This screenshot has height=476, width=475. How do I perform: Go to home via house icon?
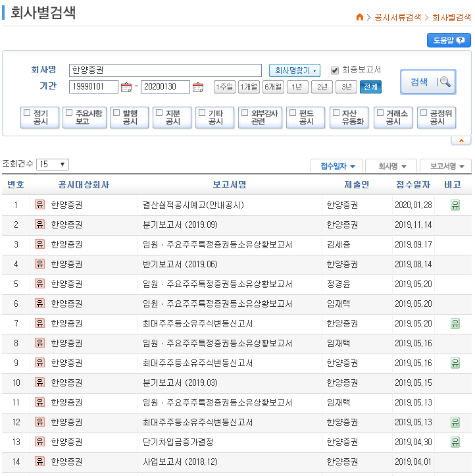[x=359, y=17]
